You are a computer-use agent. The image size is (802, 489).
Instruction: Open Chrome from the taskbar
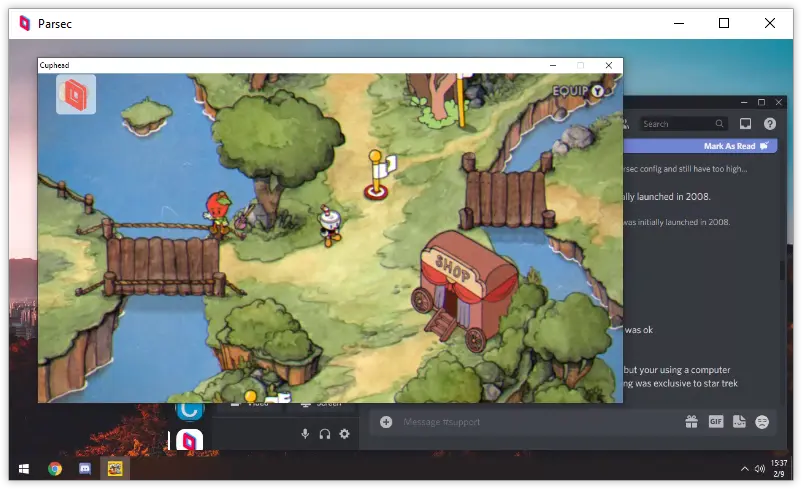click(x=55, y=468)
